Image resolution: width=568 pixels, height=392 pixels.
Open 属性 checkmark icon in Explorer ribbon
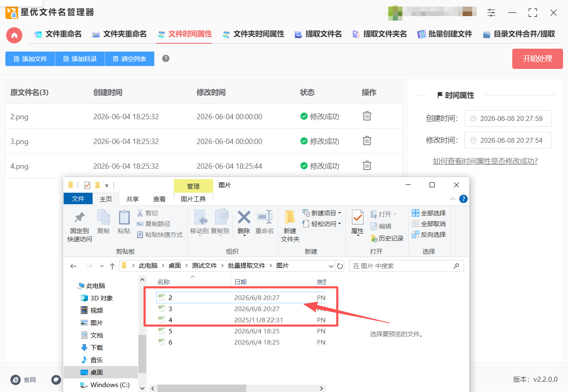357,217
